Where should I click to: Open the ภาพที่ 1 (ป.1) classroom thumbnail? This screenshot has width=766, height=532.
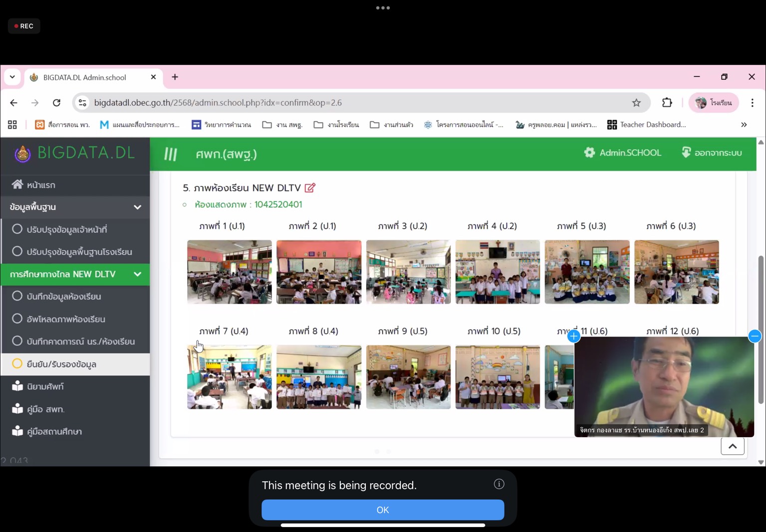pyautogui.click(x=229, y=272)
